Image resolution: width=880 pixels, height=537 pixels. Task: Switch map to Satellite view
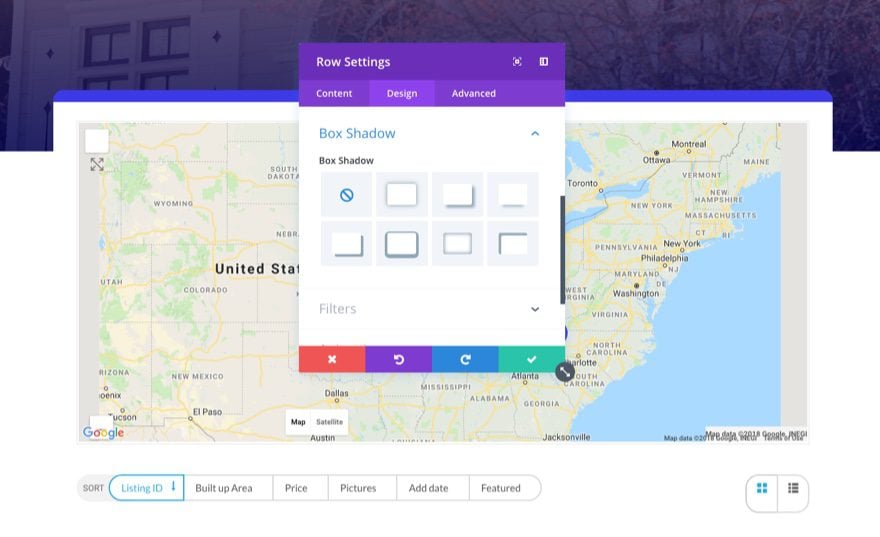click(329, 422)
